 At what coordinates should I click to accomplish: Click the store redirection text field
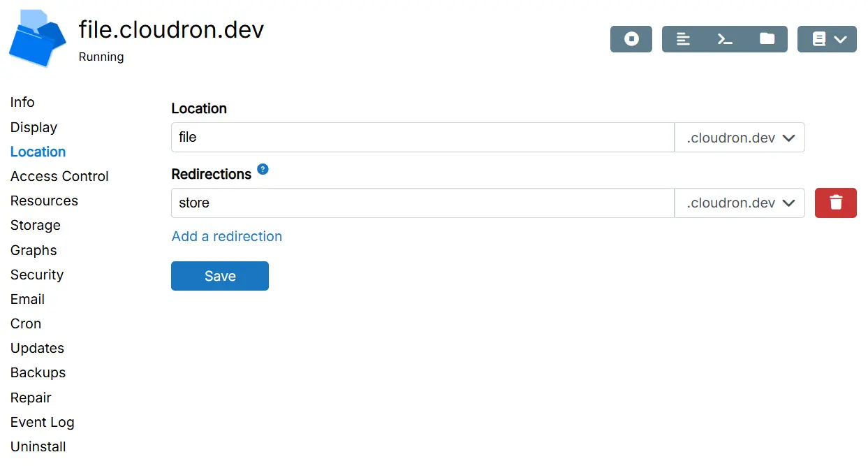[x=422, y=203]
